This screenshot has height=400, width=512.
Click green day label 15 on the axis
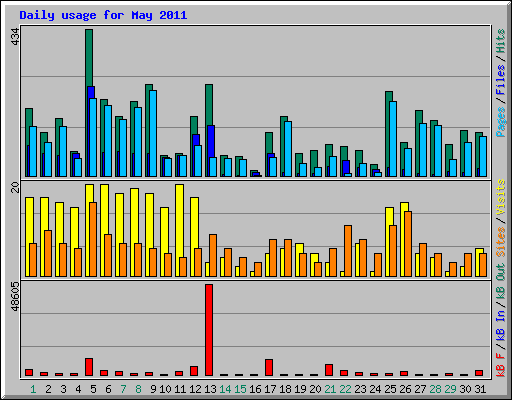pos(240,389)
